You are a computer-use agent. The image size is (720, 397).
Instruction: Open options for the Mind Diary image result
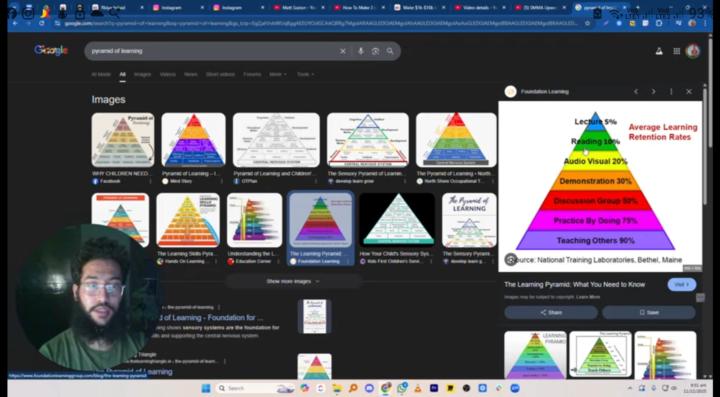221,181
